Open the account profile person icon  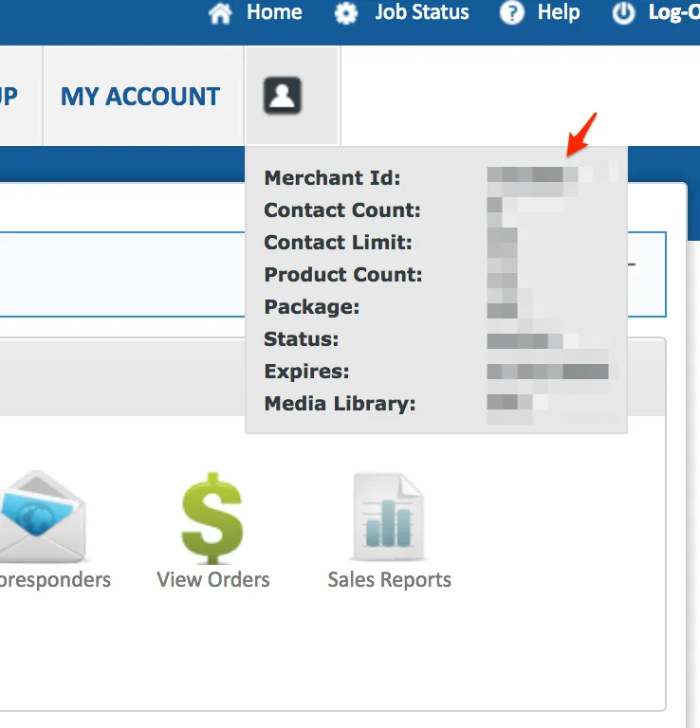283,96
